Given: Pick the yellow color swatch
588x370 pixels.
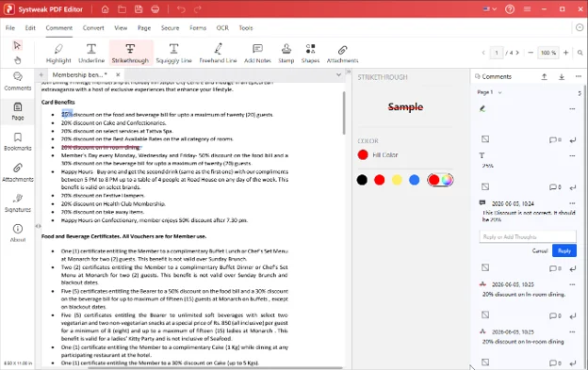Looking at the screenshot, I should 397,180.
